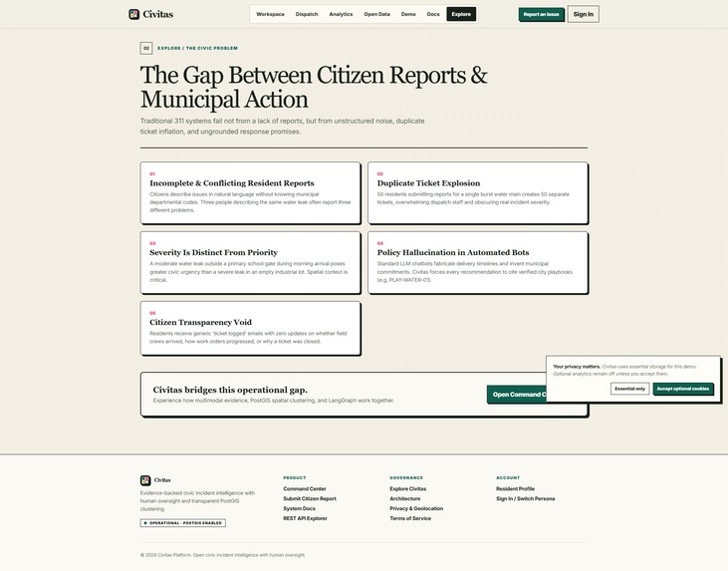This screenshot has height=571, width=728.
Task: Click the Civitas logo icon in footer
Action: point(145,480)
